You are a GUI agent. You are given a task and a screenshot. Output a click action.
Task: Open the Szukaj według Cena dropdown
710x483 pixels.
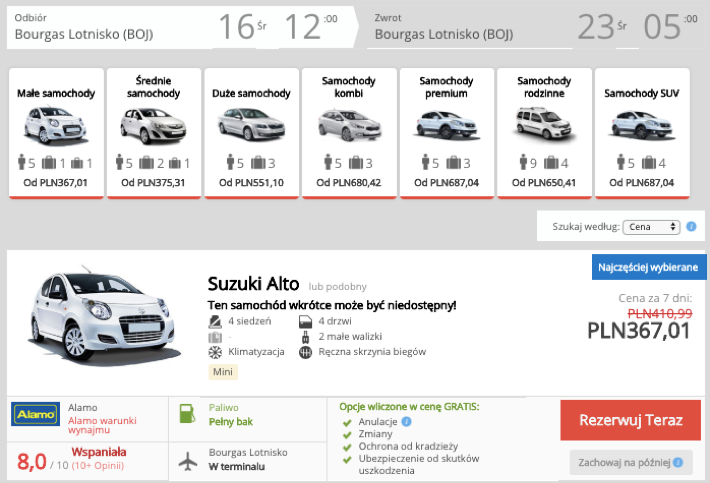click(652, 227)
